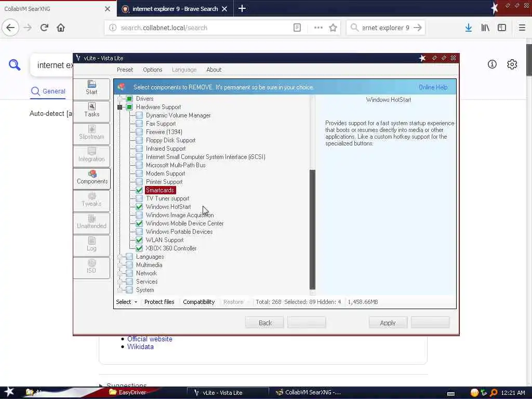Reload the current browser page
The image size is (532, 399).
coord(44,28)
